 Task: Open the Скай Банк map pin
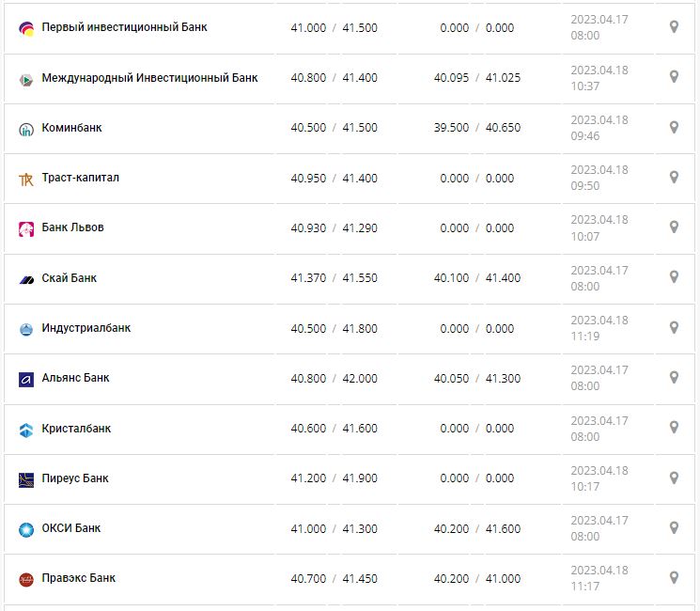pyautogui.click(x=674, y=277)
